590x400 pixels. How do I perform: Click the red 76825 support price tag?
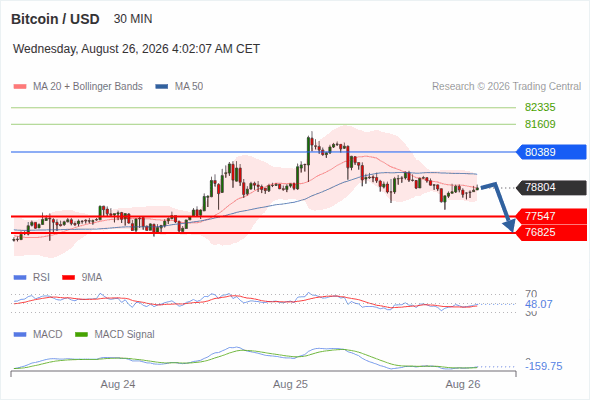tap(551, 233)
